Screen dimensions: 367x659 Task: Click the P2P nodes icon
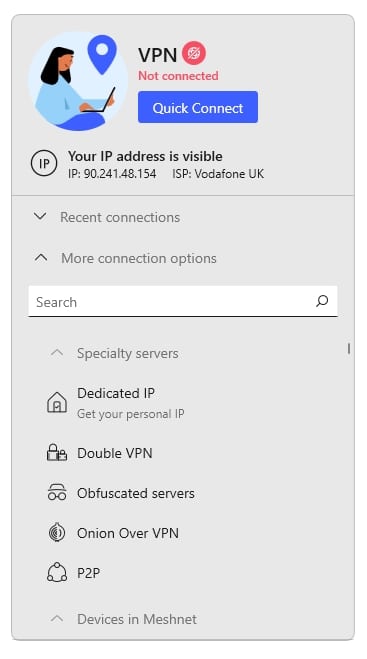tap(57, 572)
